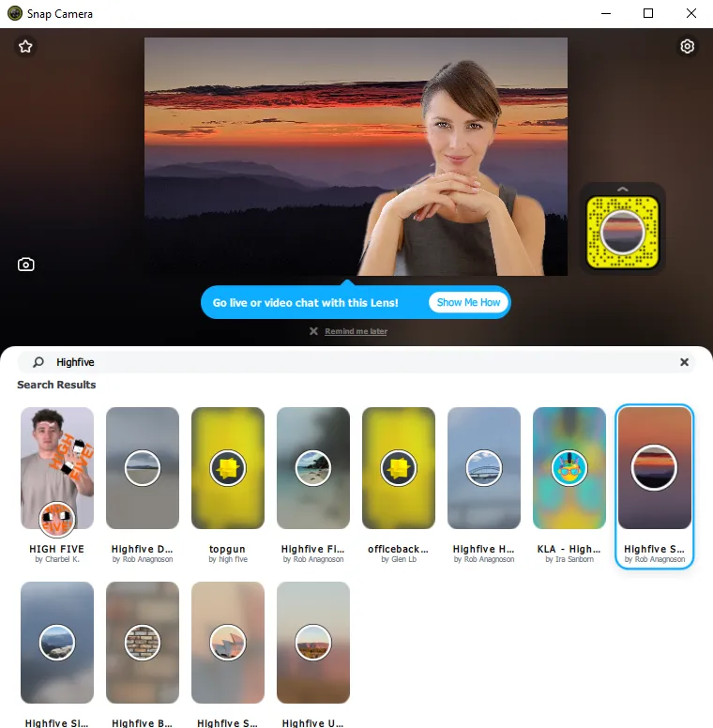Expand the Snapcode panel chevron
The height and width of the screenshot is (728, 713).
pyautogui.click(x=623, y=189)
